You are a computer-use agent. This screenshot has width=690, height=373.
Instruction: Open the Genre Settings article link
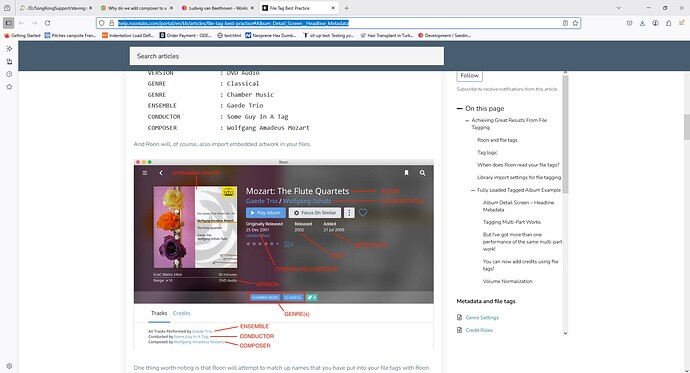point(482,318)
